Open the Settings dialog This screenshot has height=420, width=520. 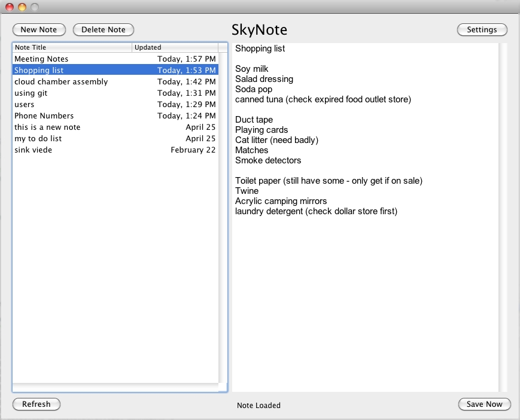click(482, 29)
